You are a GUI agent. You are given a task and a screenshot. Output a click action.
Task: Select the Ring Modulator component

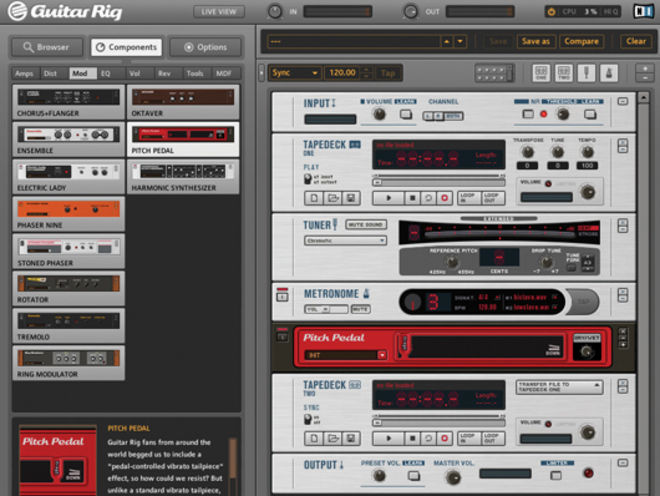[x=69, y=363]
